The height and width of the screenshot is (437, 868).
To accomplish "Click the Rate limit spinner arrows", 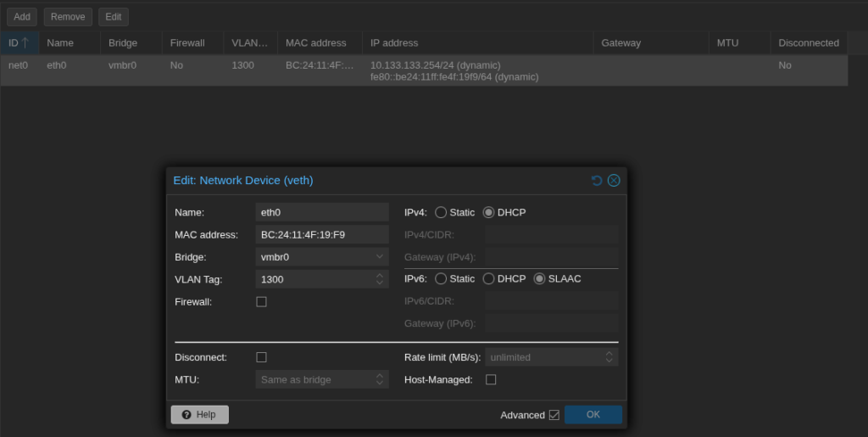I will pyautogui.click(x=609, y=357).
